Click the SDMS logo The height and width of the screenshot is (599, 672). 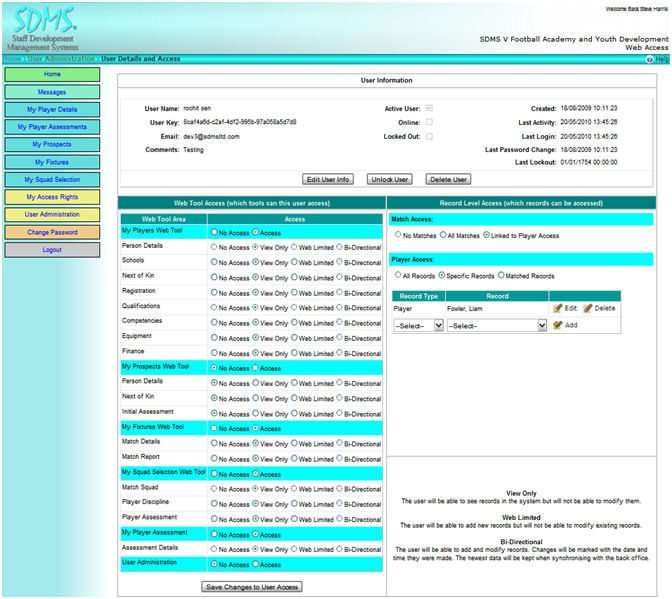point(43,28)
